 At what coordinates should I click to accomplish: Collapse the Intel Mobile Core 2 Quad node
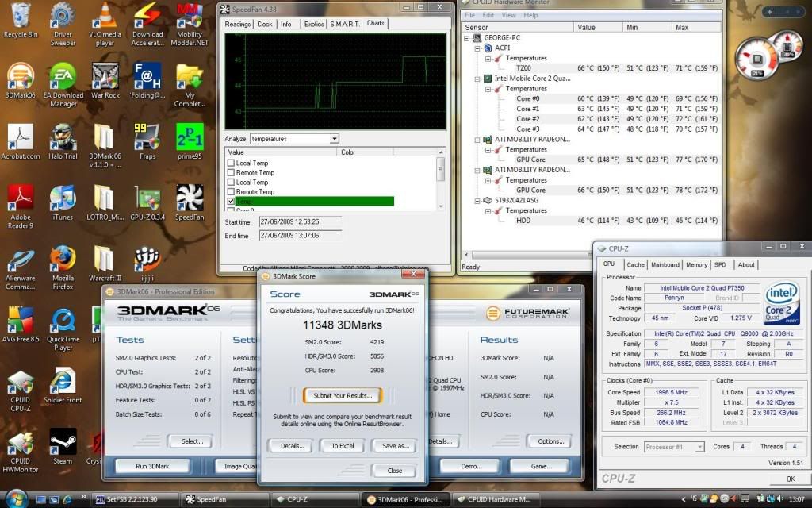coord(477,79)
